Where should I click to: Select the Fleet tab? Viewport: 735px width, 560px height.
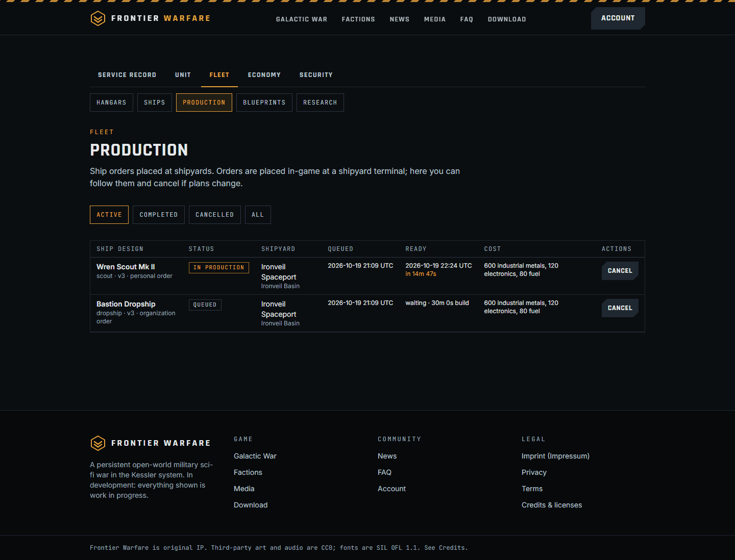point(219,75)
